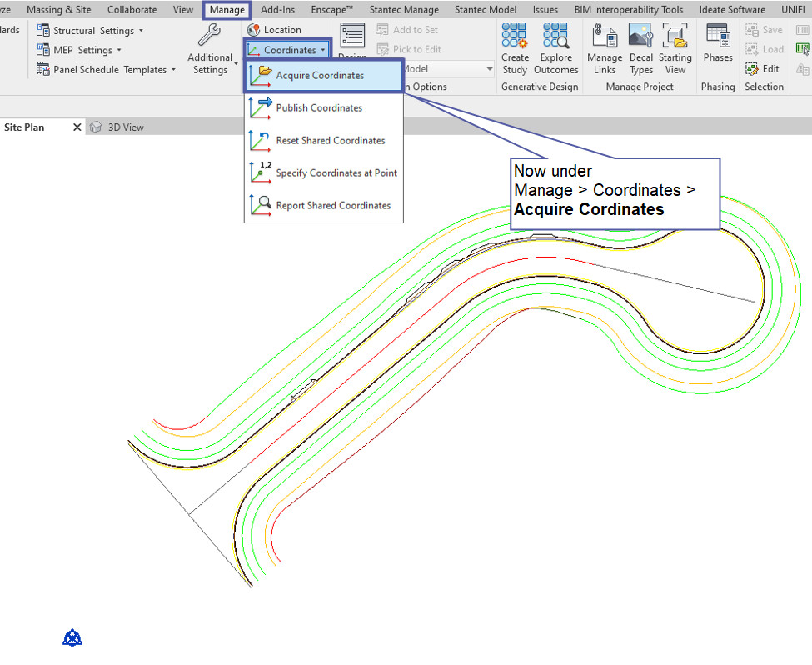Expand the Coordinates dropdown
This screenshot has width=812, height=665.
point(288,50)
